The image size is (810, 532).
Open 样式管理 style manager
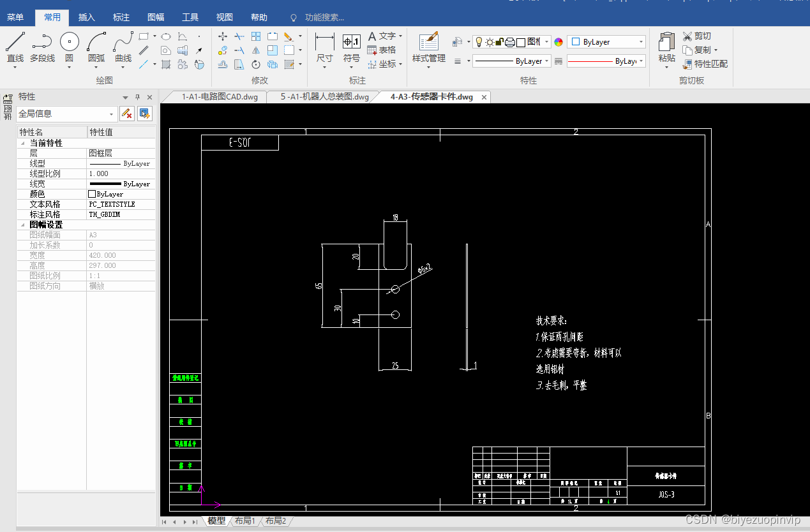click(429, 48)
